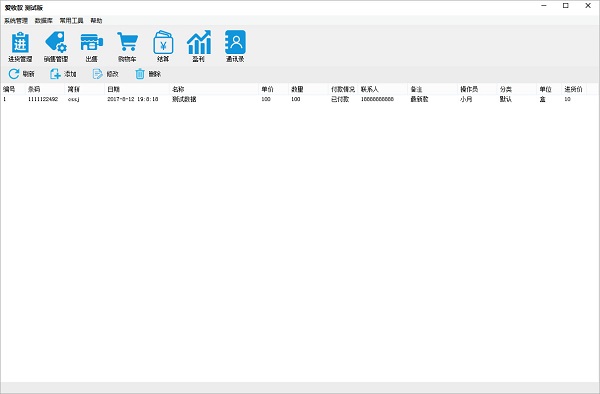Sort by the 名称 column header

(214, 89)
